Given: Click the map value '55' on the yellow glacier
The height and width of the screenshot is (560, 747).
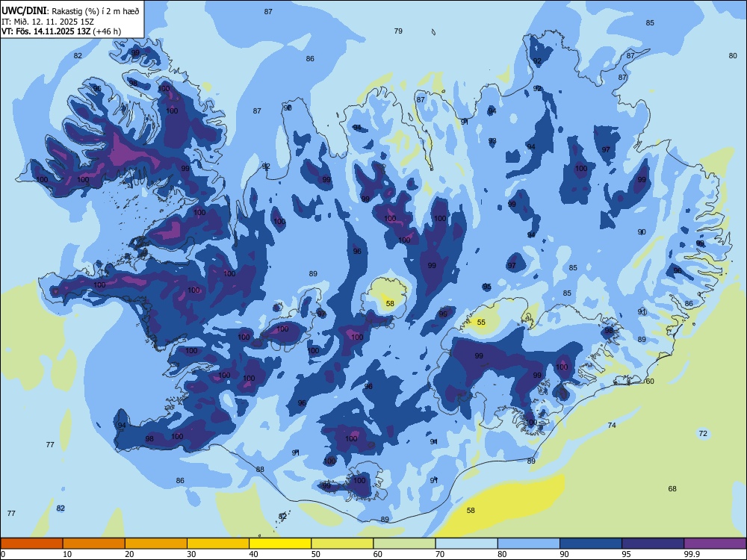Looking at the screenshot, I should click(481, 323).
